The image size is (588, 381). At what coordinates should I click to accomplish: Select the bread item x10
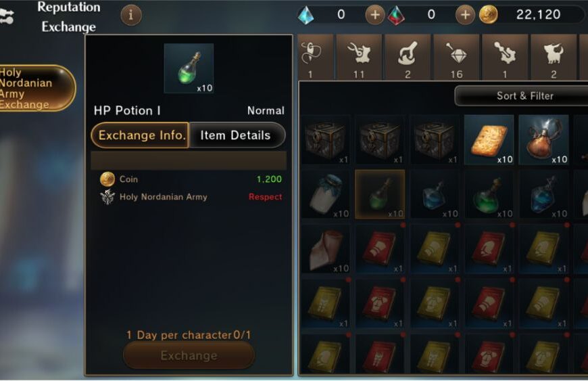click(x=489, y=140)
